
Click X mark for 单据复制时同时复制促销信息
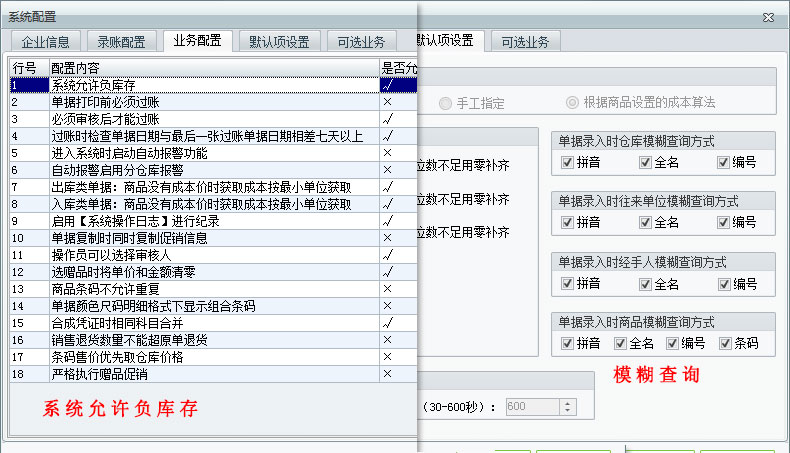[x=387, y=238]
